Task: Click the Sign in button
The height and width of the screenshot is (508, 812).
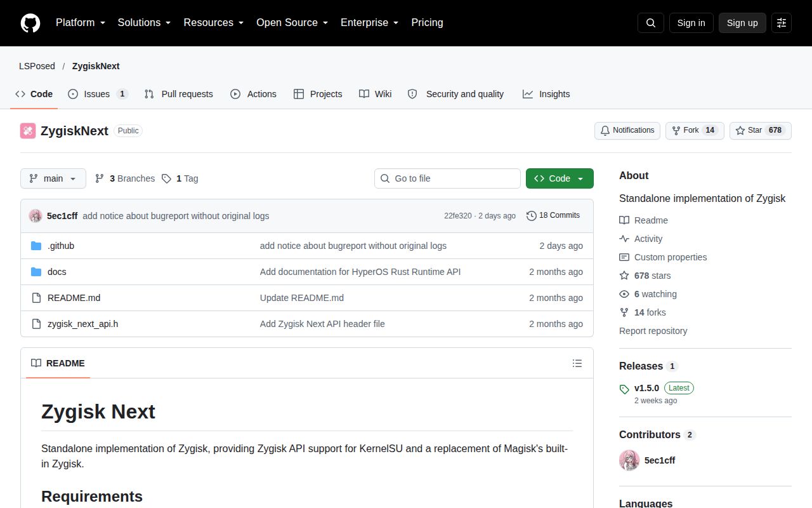Action: coord(691,23)
